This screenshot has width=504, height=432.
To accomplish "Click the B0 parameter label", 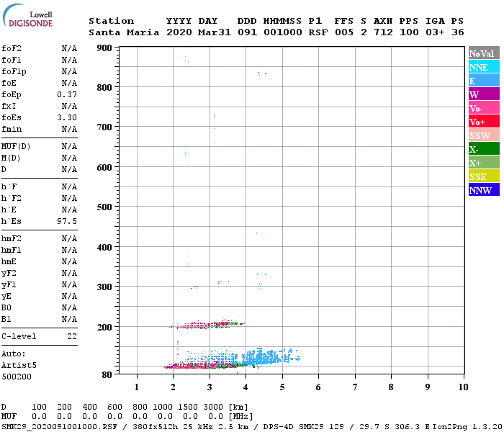I will coord(6,308).
